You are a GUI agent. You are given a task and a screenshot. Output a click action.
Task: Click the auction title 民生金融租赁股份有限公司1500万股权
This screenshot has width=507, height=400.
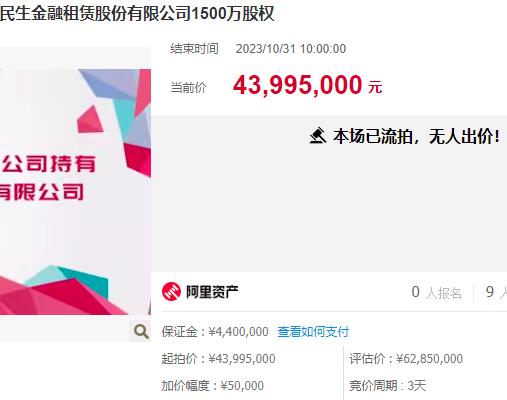pyautogui.click(x=137, y=14)
